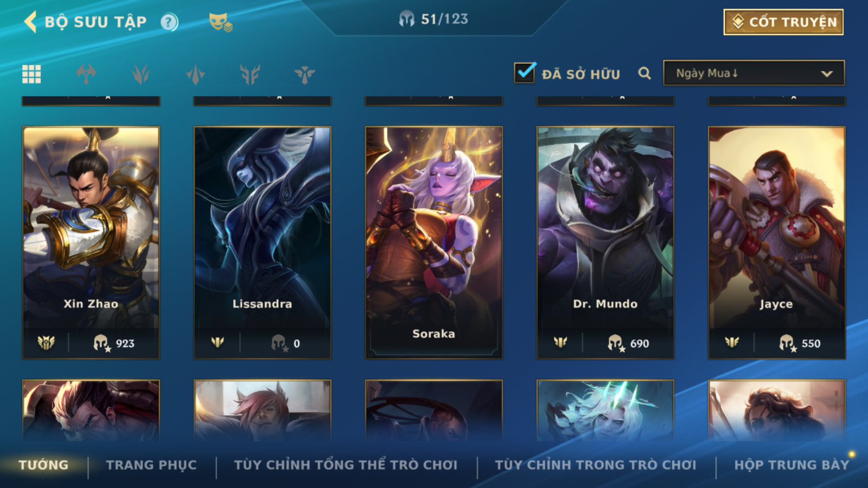Open the Cốt Truyện button
868x488 pixels.
783,22
